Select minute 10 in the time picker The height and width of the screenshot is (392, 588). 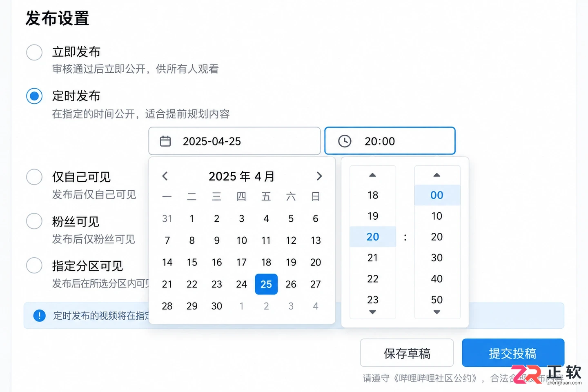437,216
